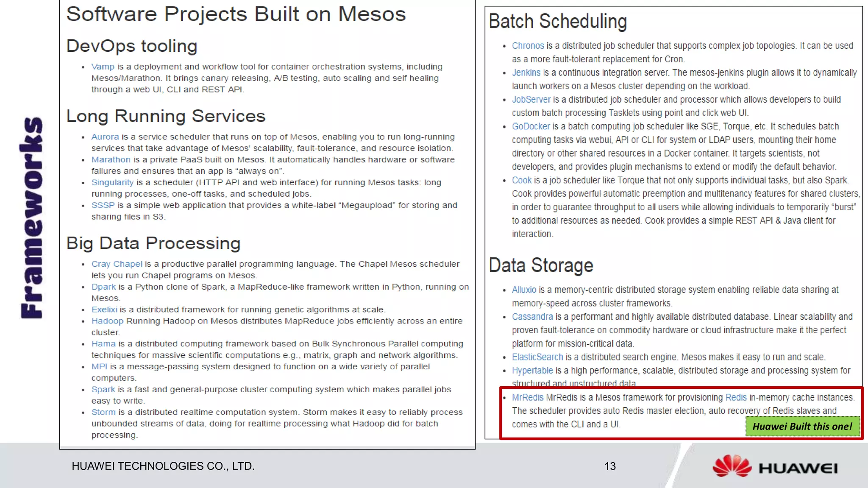Open the Spark link
The image size is (868, 488).
tap(103, 389)
